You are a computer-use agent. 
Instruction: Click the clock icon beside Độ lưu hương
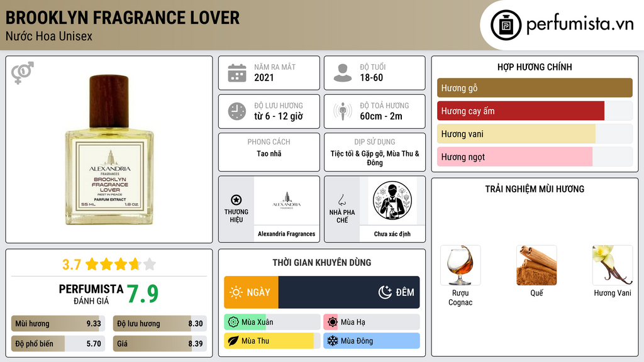237,111
